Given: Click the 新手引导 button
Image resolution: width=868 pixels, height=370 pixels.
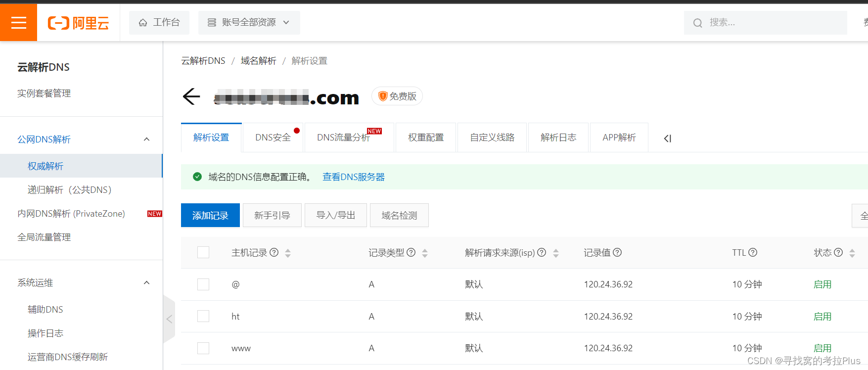Looking at the screenshot, I should [272, 215].
